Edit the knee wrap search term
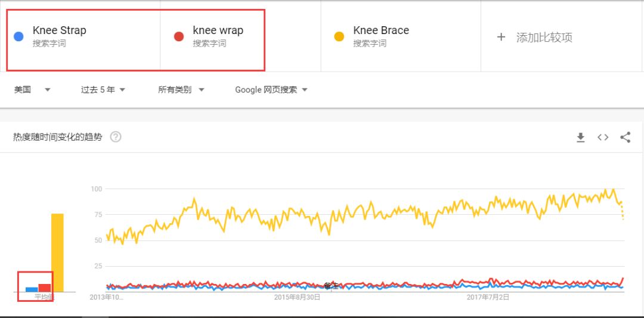Image resolution: width=644 pixels, height=318 pixels. coord(218,30)
